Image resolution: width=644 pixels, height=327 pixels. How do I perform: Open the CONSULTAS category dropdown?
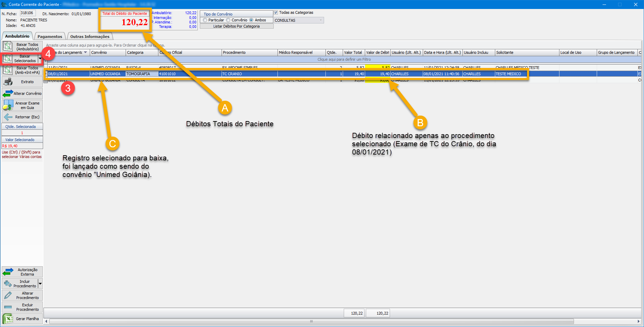point(321,20)
